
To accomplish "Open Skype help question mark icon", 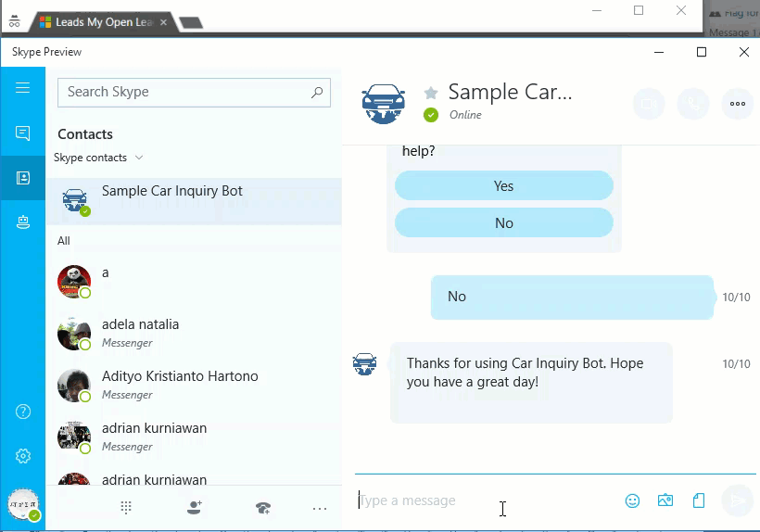I will [23, 412].
